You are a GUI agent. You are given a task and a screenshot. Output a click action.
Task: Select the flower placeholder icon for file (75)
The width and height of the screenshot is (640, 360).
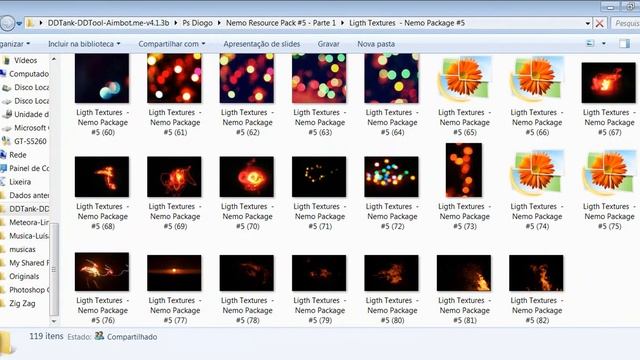[x=609, y=173]
